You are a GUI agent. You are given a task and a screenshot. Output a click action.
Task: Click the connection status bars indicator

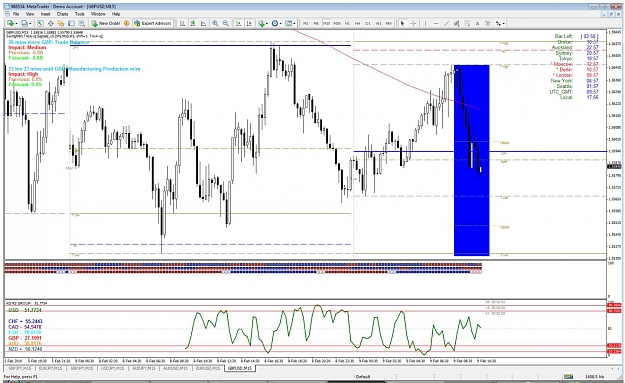coord(568,376)
